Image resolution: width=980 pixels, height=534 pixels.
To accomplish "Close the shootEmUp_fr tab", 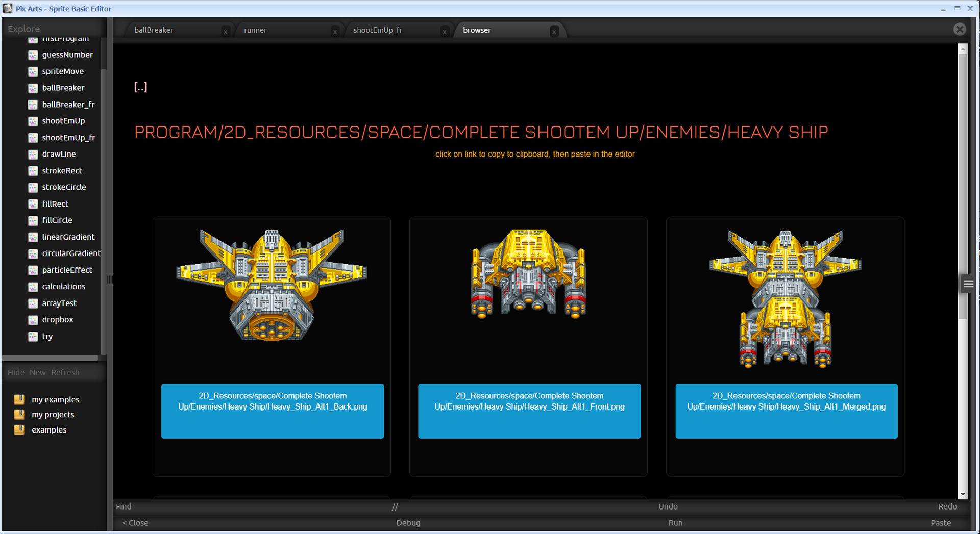I will click(445, 32).
